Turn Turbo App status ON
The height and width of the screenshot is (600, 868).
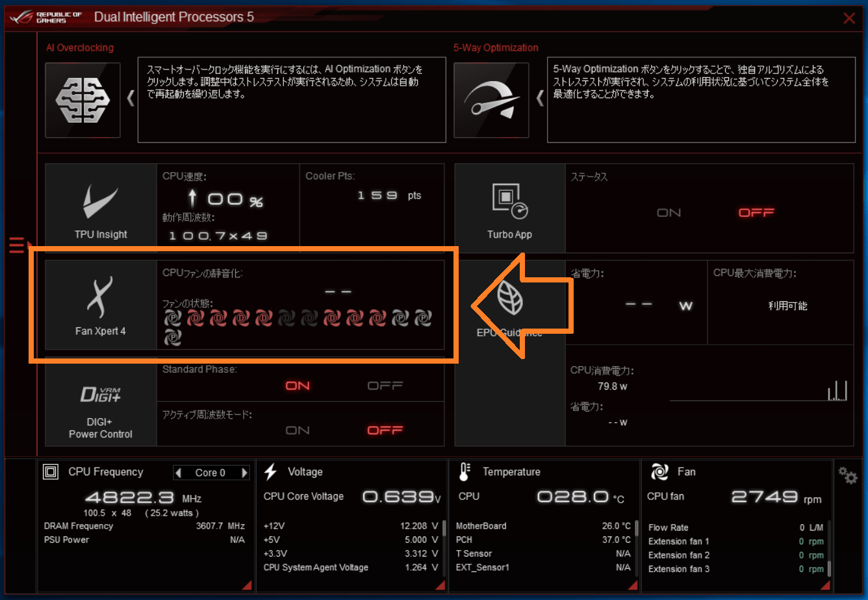[669, 212]
